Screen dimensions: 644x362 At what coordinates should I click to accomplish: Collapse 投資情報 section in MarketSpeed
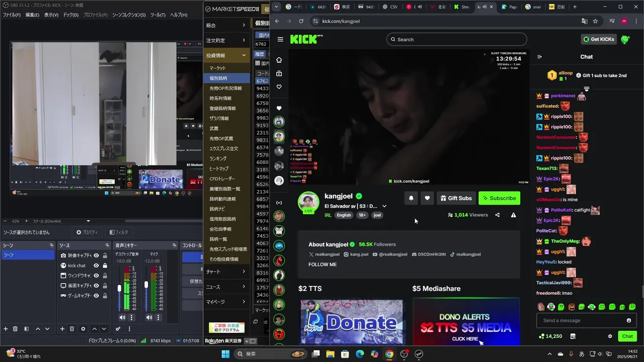click(226, 55)
